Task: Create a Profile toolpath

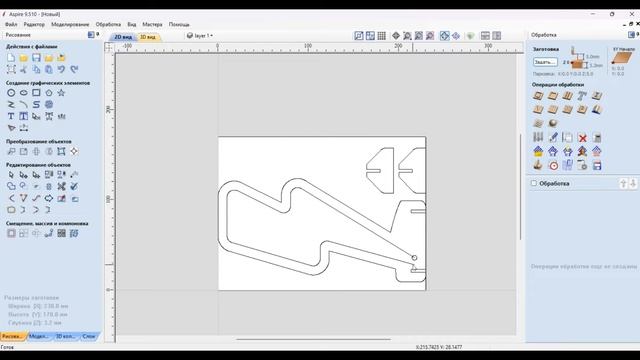Action: pyautogui.click(x=538, y=96)
